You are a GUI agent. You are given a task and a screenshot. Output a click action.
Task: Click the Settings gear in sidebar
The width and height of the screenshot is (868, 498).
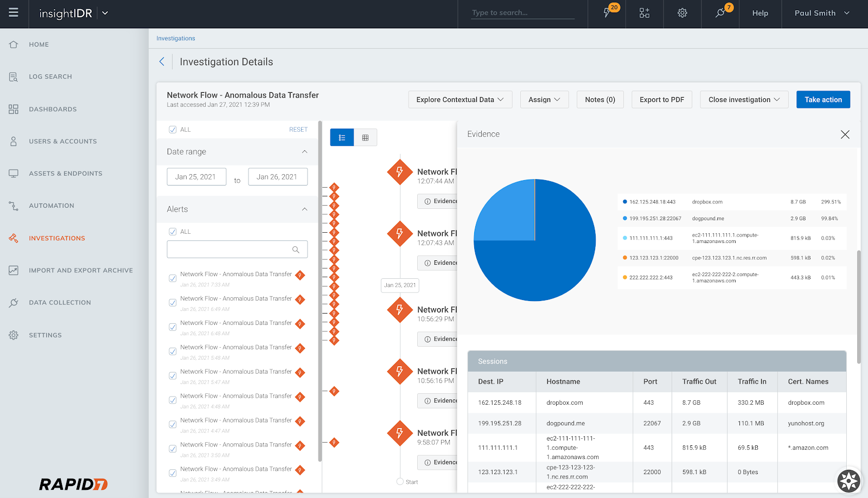(14, 335)
